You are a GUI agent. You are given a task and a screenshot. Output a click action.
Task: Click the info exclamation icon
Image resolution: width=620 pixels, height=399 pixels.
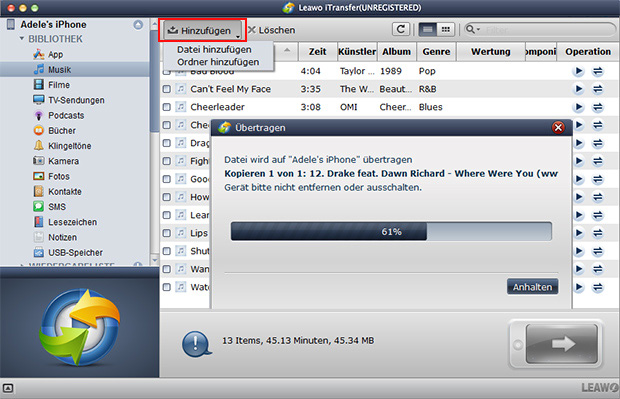coord(196,344)
